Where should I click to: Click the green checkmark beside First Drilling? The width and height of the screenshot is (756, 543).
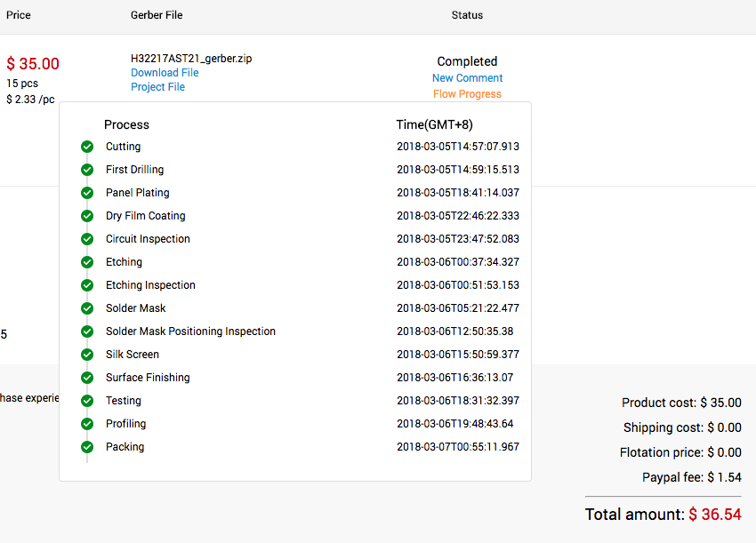coord(87,170)
